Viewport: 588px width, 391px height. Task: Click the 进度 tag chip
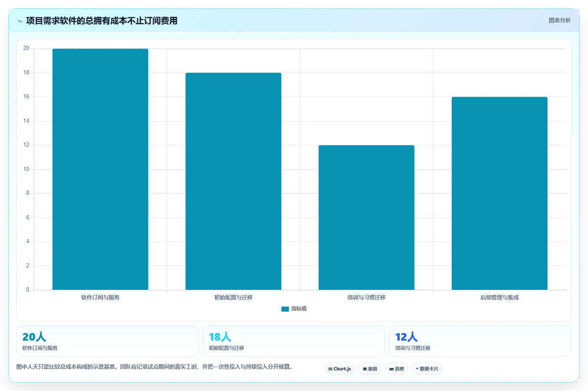(x=396, y=369)
